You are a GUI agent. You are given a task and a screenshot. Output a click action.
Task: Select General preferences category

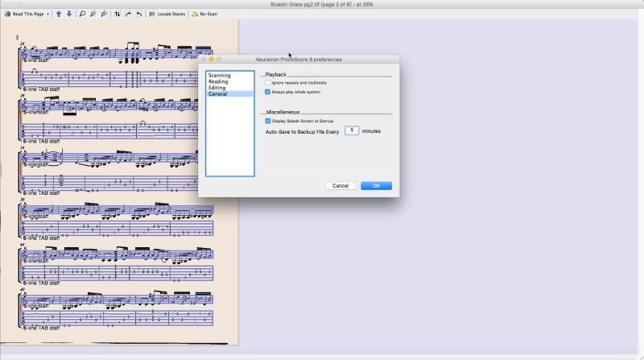coord(229,93)
